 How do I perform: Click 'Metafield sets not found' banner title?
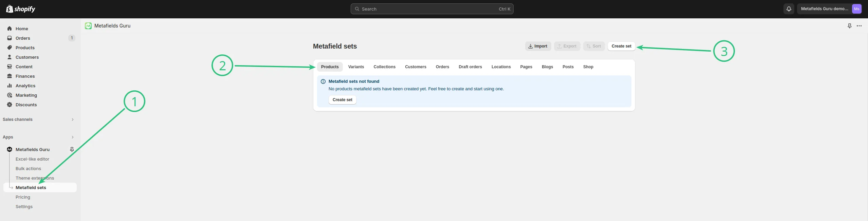354,81
